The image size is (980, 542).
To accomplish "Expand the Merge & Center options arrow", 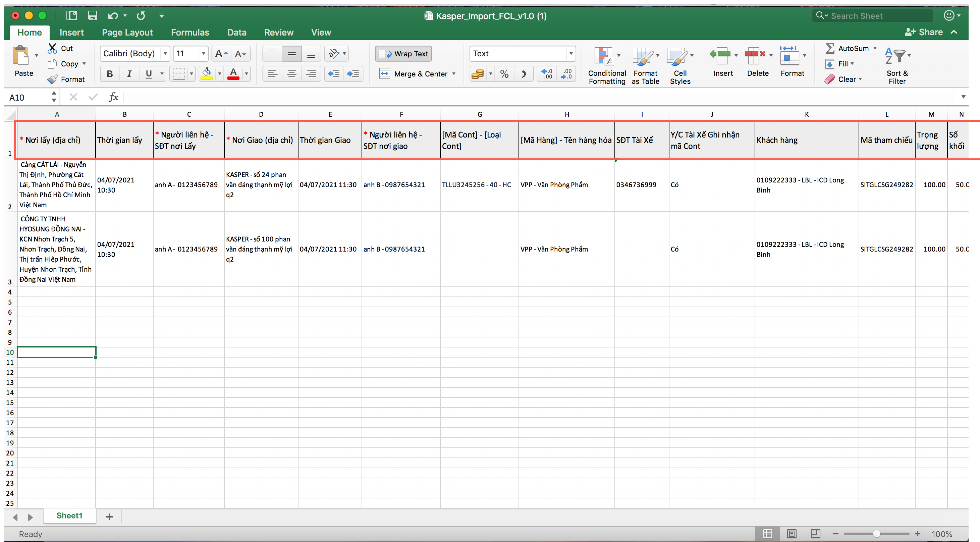I will tap(454, 74).
